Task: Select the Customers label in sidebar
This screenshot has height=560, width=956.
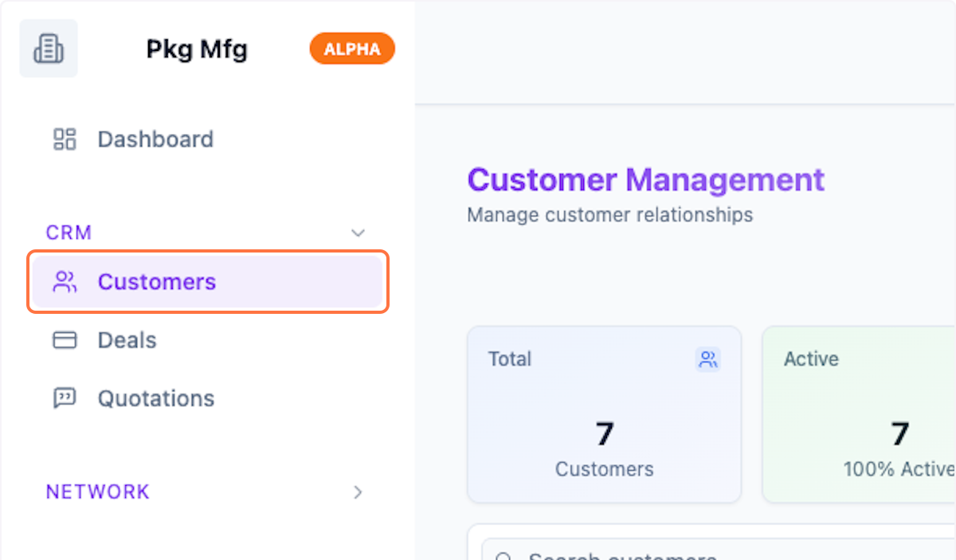Action: [x=157, y=282]
